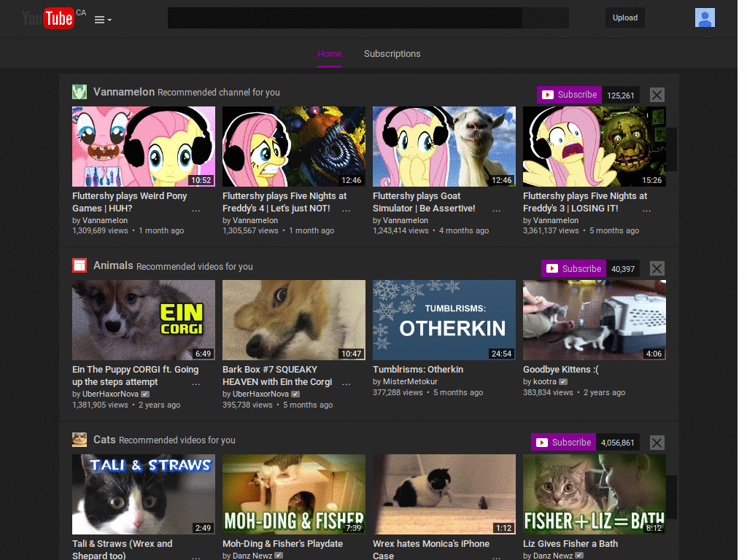Open more options for Bark Box #7 video
Image resolution: width=747 pixels, height=560 pixels.
(347, 383)
